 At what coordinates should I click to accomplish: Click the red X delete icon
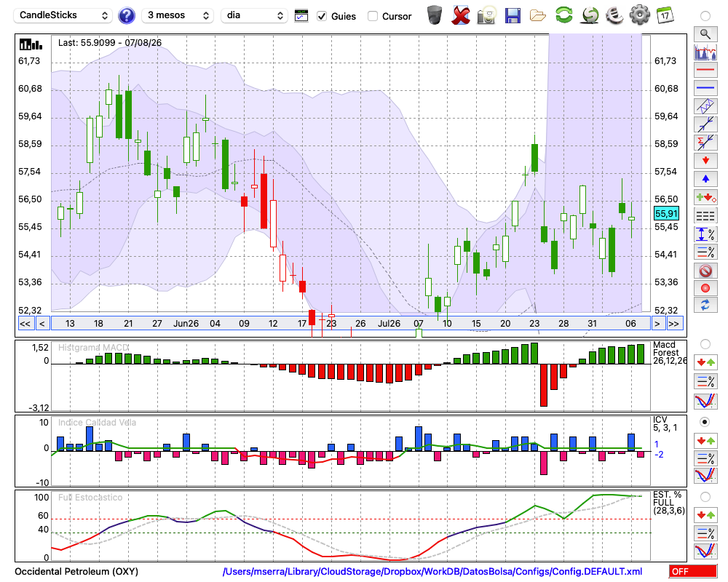coord(461,16)
